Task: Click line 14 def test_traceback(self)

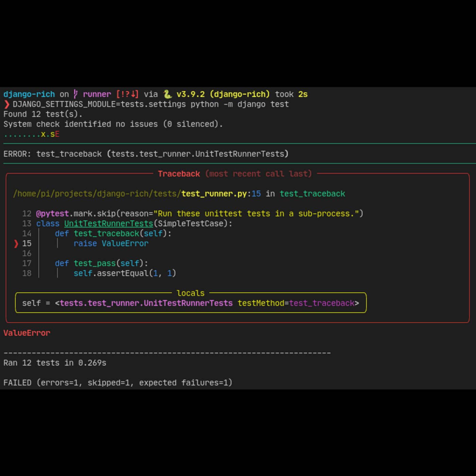Action: 113,234
